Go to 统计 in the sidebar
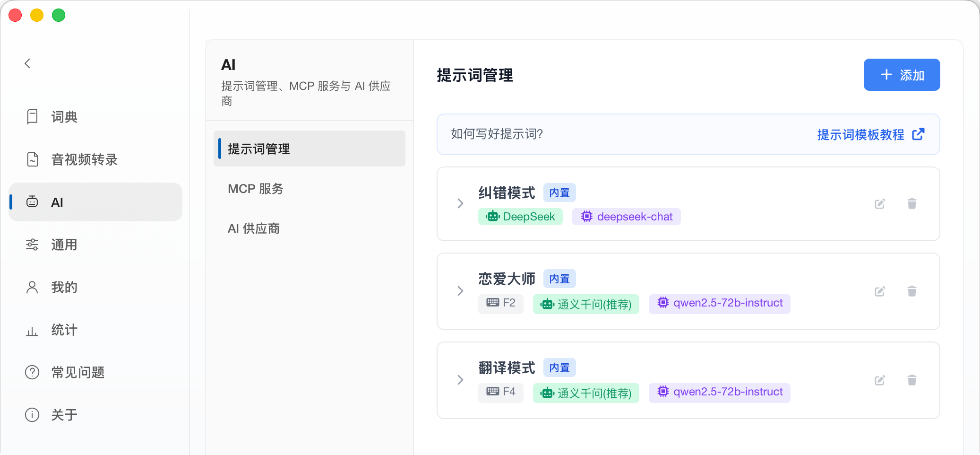 pyautogui.click(x=95, y=330)
